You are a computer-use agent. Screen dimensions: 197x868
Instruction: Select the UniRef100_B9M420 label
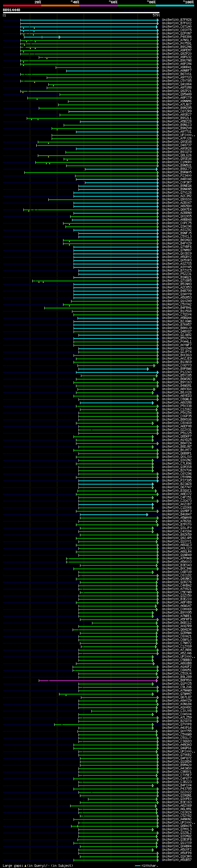[176, 765]
